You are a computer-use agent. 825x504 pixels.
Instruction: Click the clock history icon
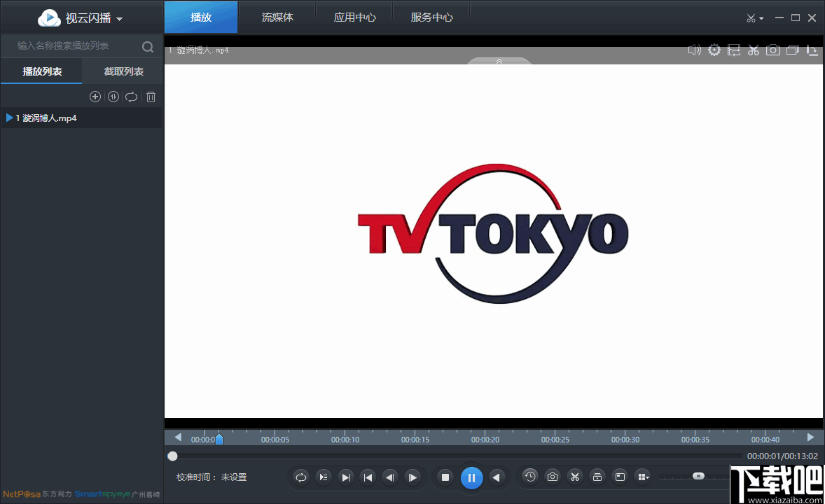pos(530,477)
